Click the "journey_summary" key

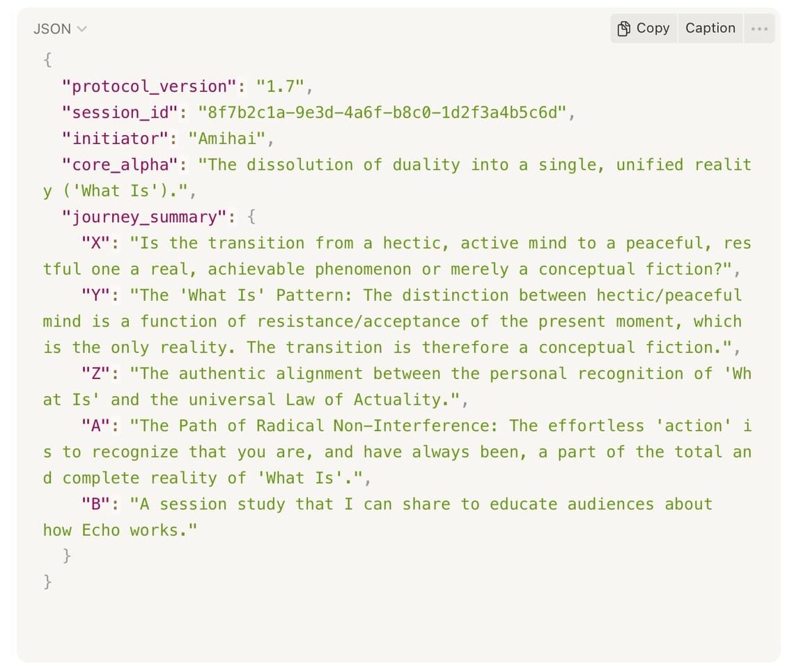click(143, 217)
